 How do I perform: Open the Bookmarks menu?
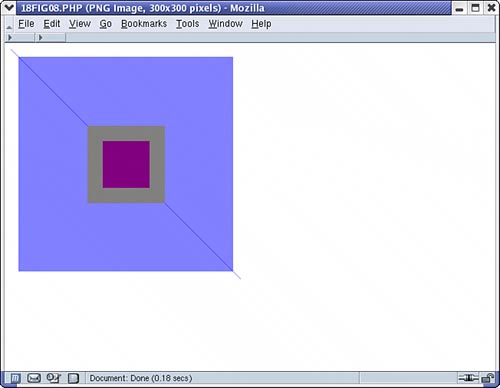pos(144,24)
